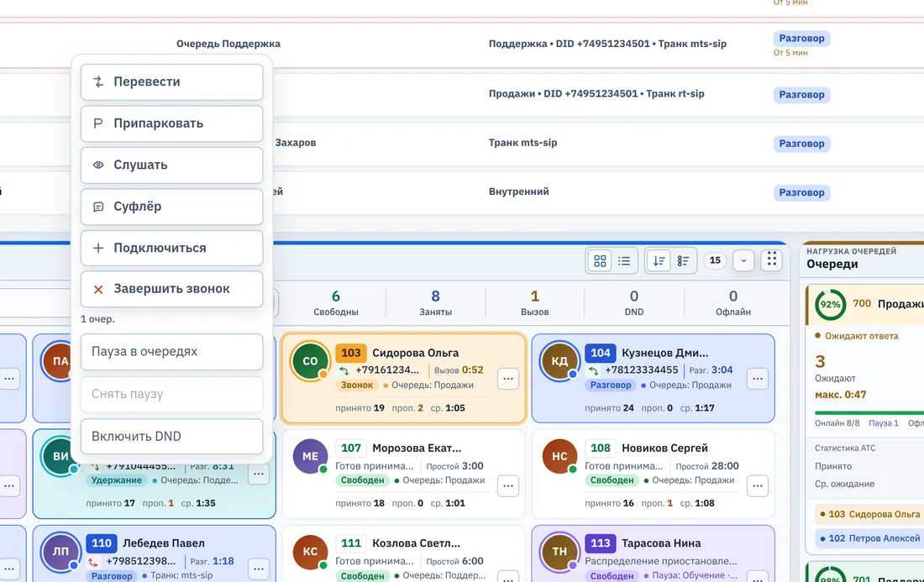Image resolution: width=924 pixels, height=582 pixels.
Task: Open the more menu on Новиков Сергей card
Action: 757,486
